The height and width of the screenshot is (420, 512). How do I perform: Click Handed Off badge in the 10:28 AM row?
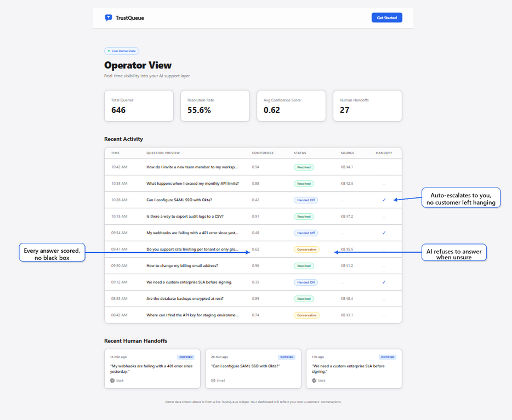(x=306, y=200)
